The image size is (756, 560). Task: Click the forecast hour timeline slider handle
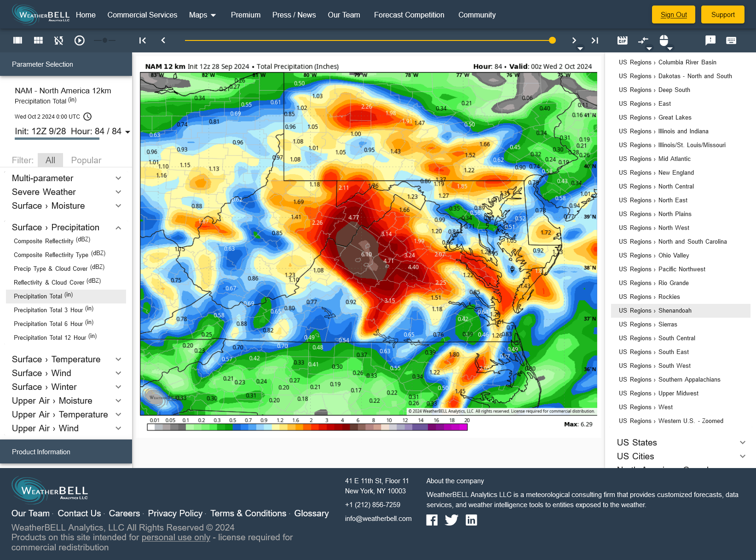point(552,40)
